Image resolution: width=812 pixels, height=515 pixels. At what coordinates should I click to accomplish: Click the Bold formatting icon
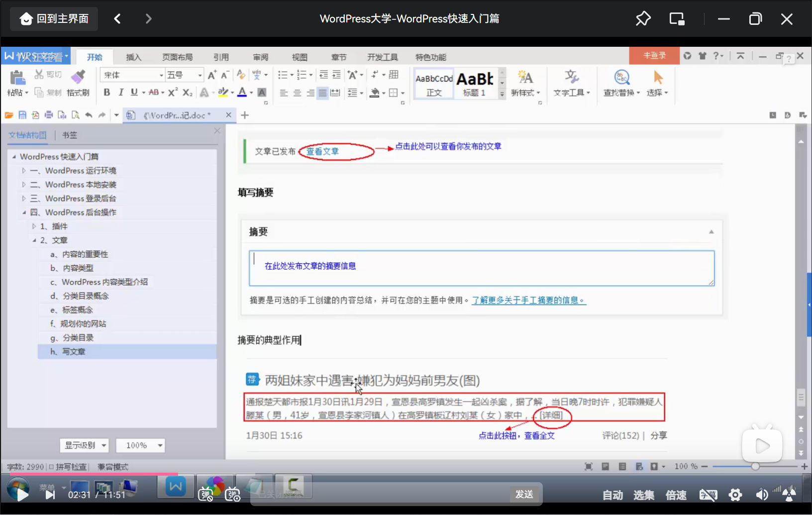pos(106,93)
